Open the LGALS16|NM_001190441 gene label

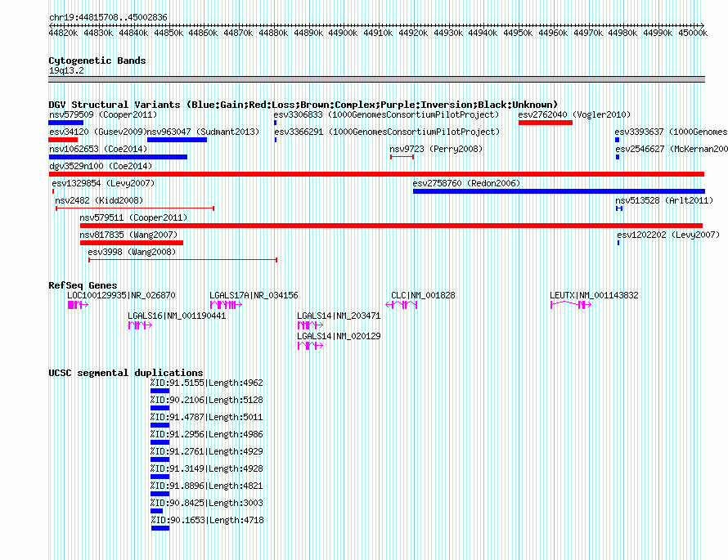[177, 316]
